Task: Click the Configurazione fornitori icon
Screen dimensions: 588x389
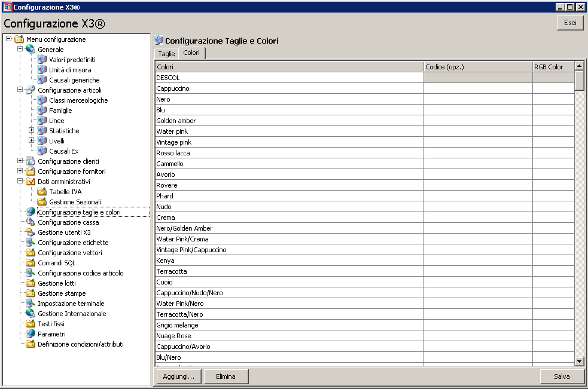Action: [31, 171]
